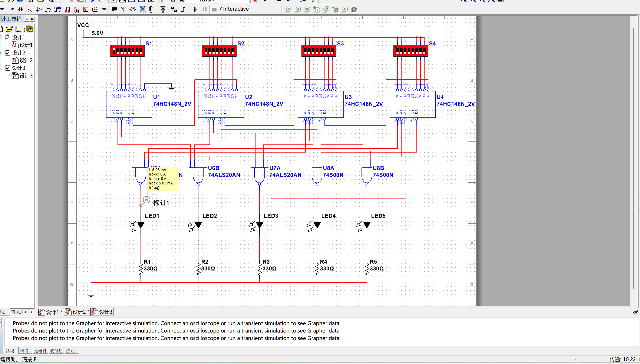Click the Interactive simulation mode label

tap(236, 9)
